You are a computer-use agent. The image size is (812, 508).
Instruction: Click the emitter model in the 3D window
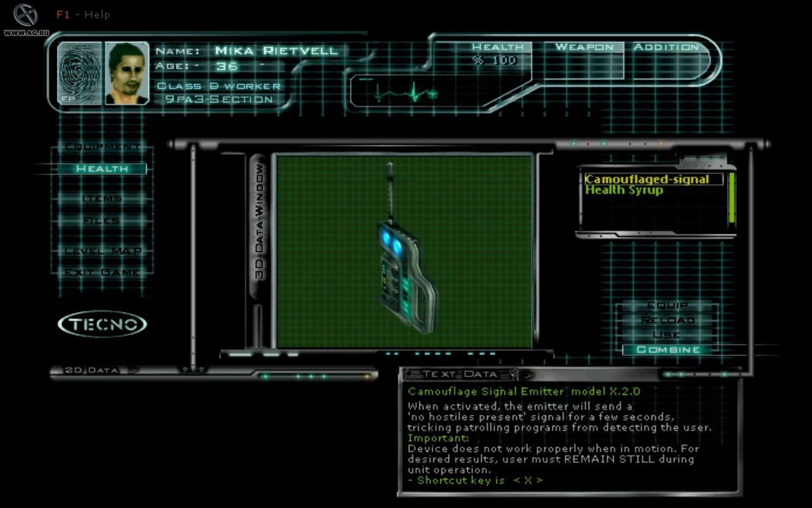404,267
